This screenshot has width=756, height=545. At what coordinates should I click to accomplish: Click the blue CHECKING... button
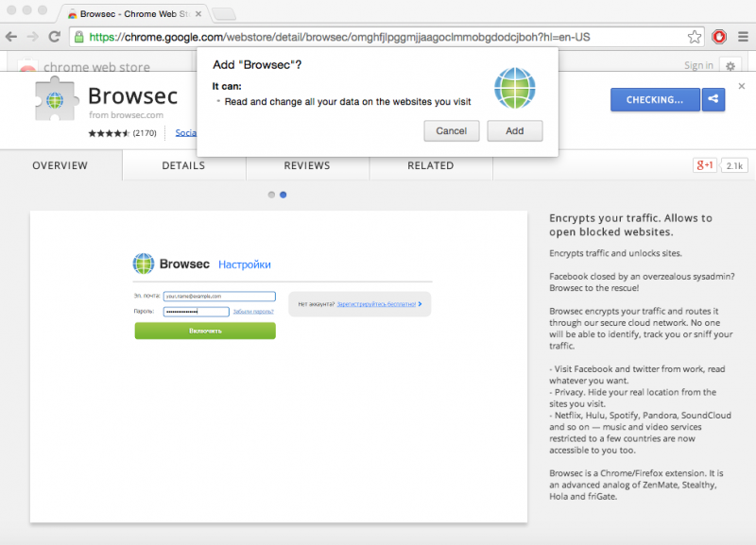(655, 100)
